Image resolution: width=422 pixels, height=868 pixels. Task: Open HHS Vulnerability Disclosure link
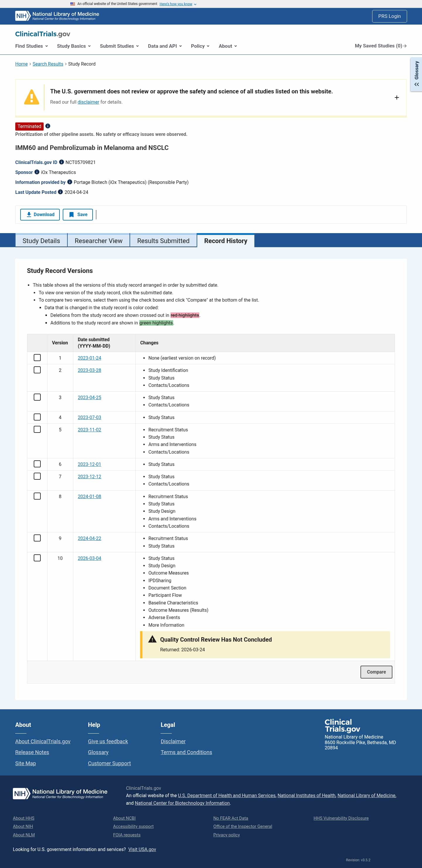tap(341, 818)
